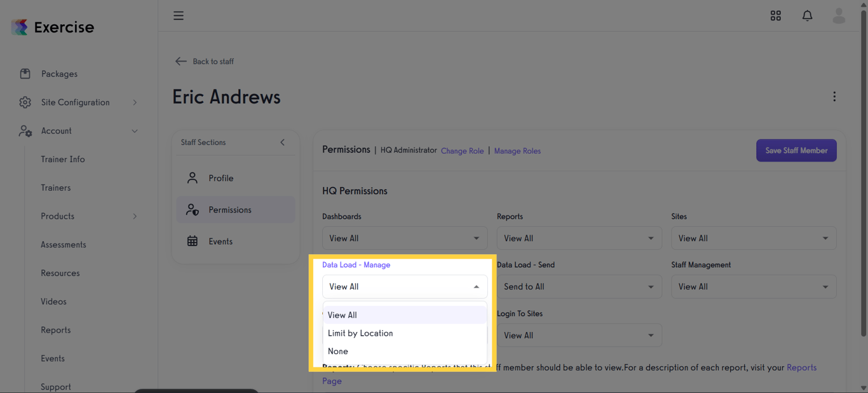Collapse the Staff Sections panel
This screenshot has width=868, height=393.
pos(282,142)
